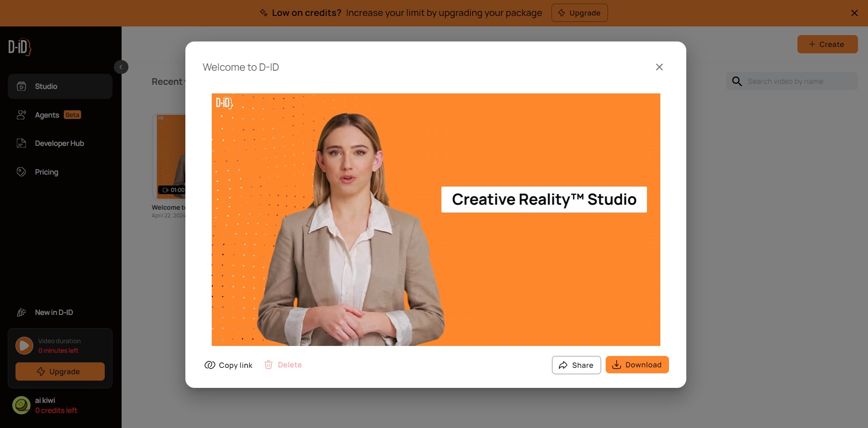The width and height of the screenshot is (868, 428).
Task: Copy the video link
Action: tap(229, 365)
